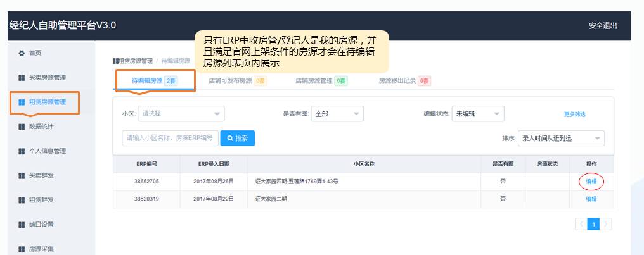Screen dimensions: 644x255
Task: Click 编辑 link for listing 38652705
Action: (591, 182)
